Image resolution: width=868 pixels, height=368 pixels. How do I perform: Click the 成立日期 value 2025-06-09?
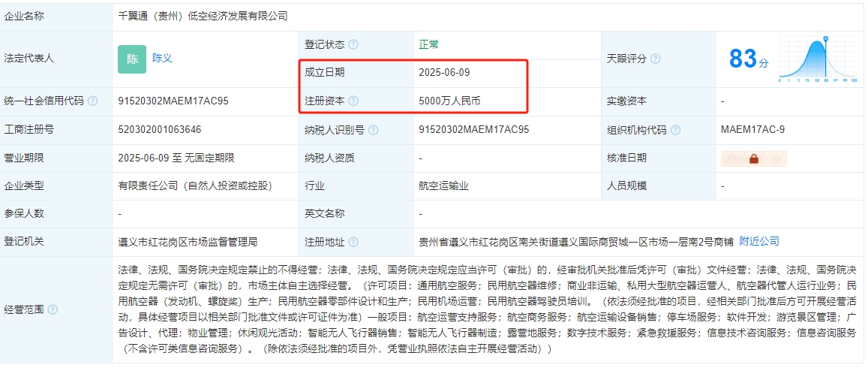[x=445, y=73]
